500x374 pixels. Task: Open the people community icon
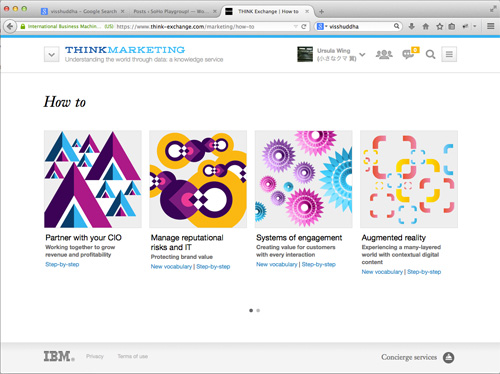(x=384, y=54)
